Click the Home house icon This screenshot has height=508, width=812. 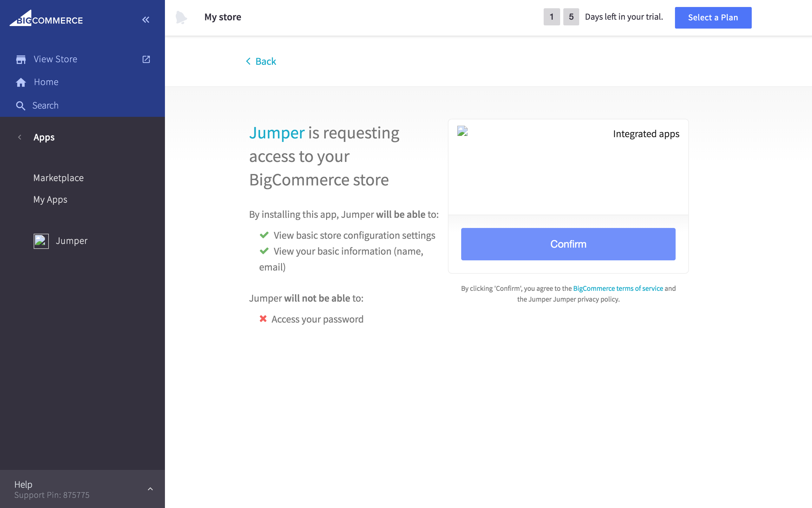point(21,82)
